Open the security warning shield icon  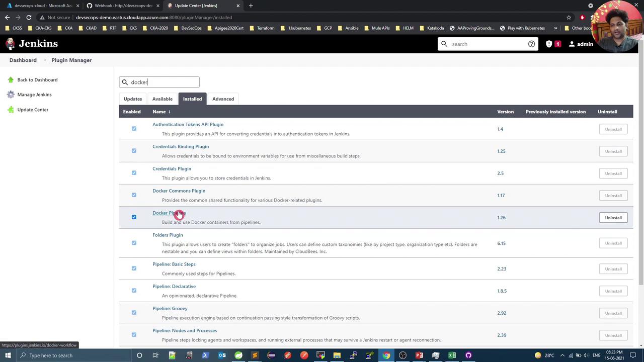coord(549,44)
